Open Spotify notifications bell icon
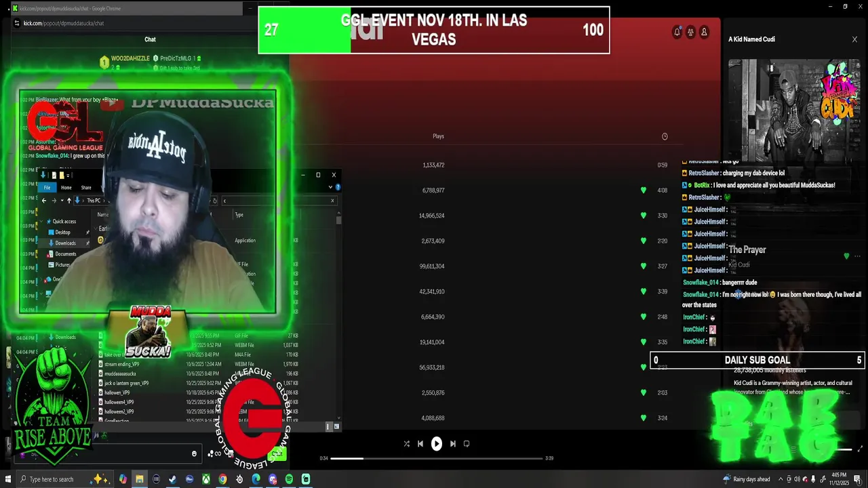 pyautogui.click(x=677, y=32)
